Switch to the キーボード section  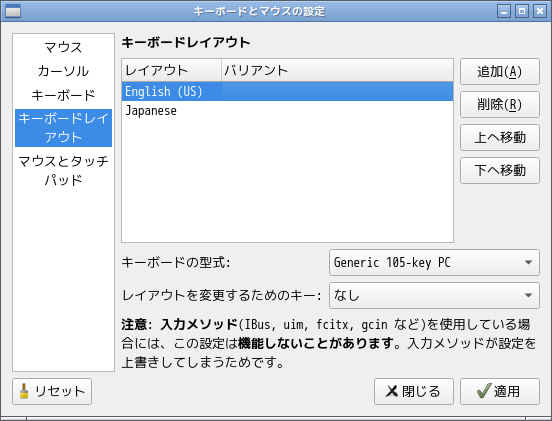63,95
